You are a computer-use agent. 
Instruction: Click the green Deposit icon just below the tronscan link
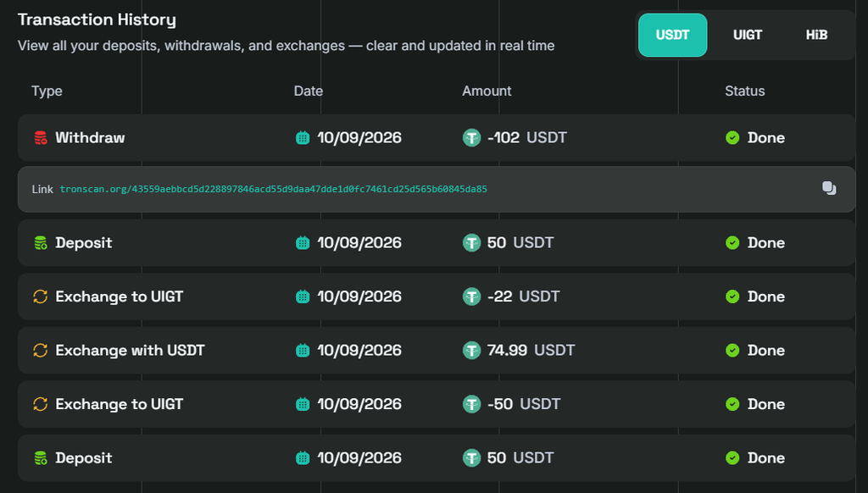click(x=41, y=243)
